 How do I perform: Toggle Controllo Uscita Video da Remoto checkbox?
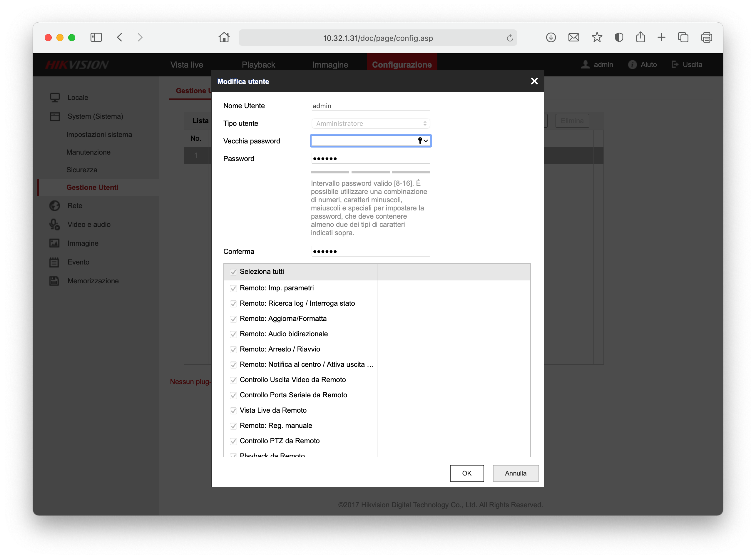click(233, 380)
